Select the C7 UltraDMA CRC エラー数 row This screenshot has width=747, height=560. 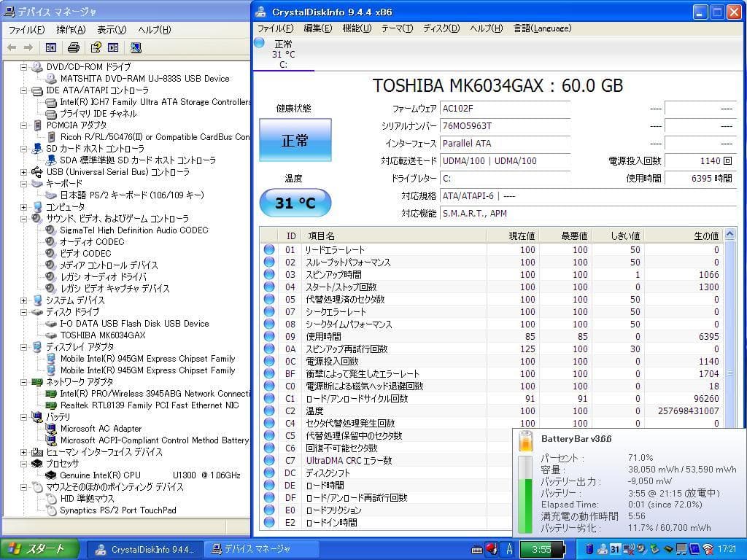click(x=386, y=461)
